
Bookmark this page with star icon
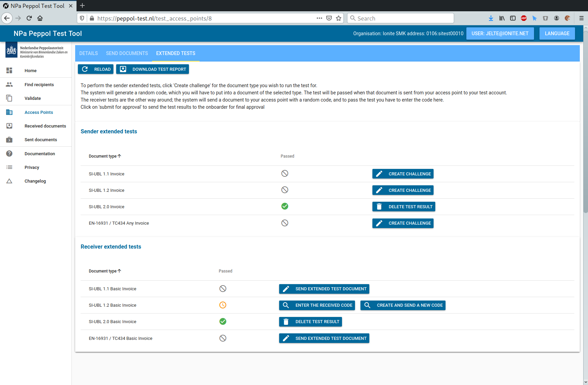(339, 18)
